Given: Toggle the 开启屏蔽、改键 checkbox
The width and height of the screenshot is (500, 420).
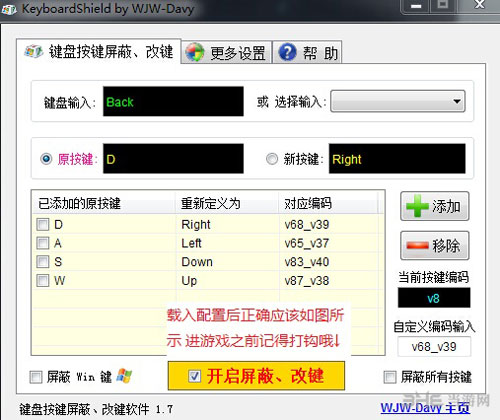Looking at the screenshot, I should click(195, 376).
